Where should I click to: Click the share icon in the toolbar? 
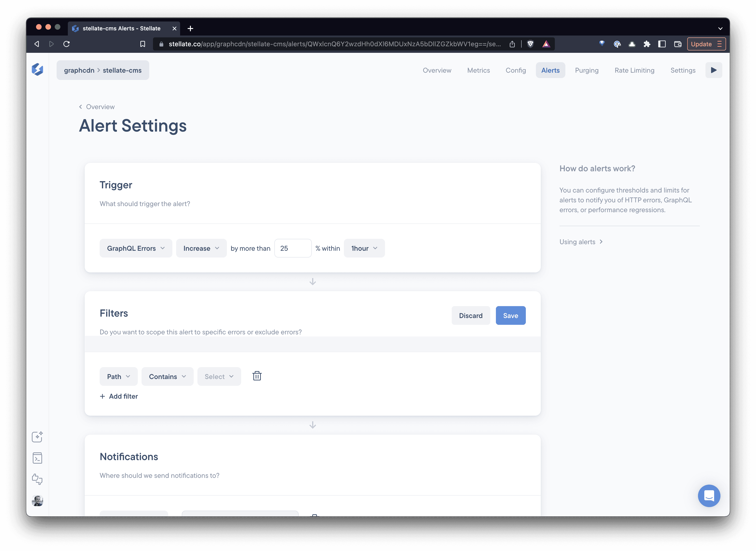512,44
